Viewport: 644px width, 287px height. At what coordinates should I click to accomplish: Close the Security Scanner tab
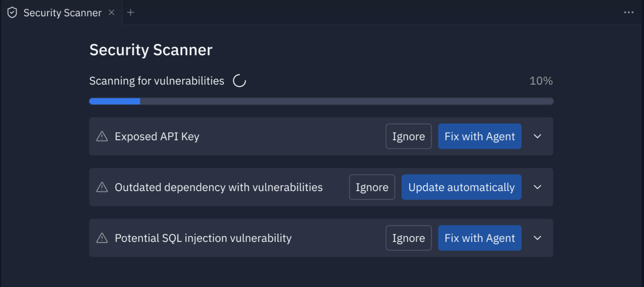coord(112,13)
